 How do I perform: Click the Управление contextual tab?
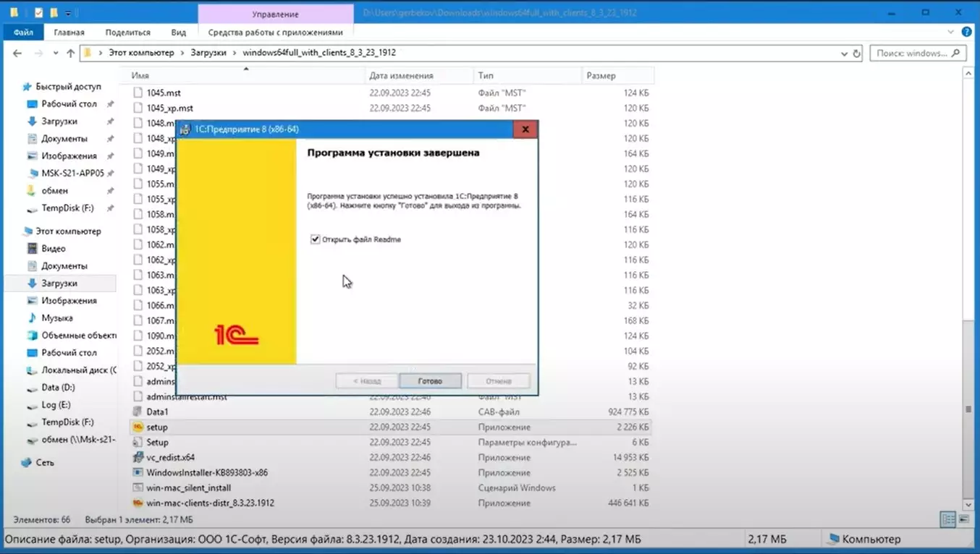pos(276,14)
